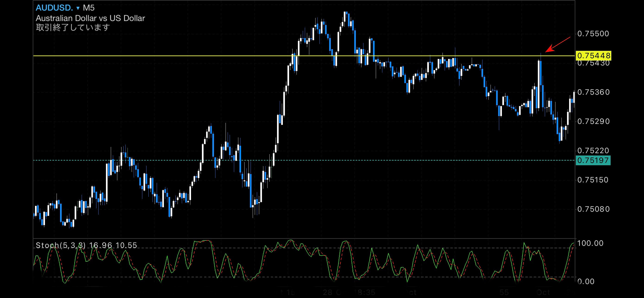
Task: Click the 100.00 stochastic scale label
Action: tap(590, 243)
